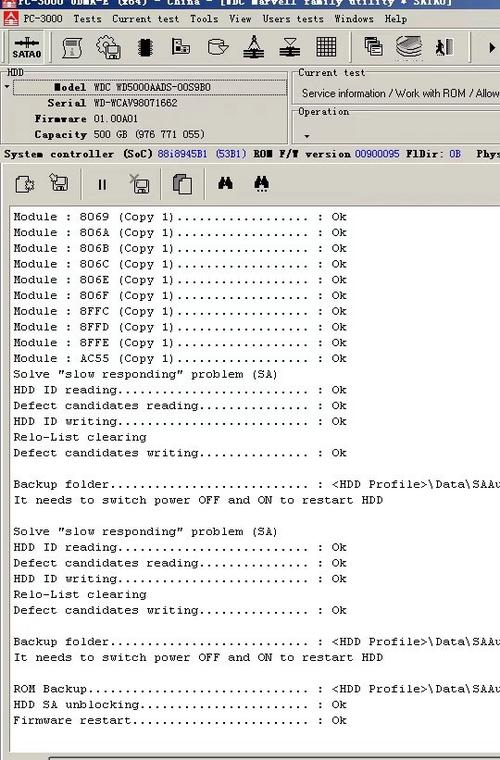
Task: Expand the Operation panel dropdown arrow
Action: point(307,136)
